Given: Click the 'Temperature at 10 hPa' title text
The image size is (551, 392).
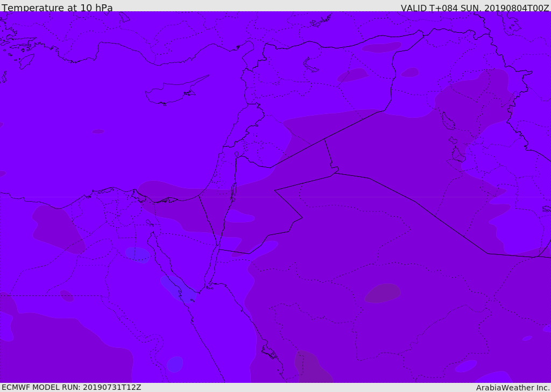Looking at the screenshot, I should pyautogui.click(x=57, y=8).
